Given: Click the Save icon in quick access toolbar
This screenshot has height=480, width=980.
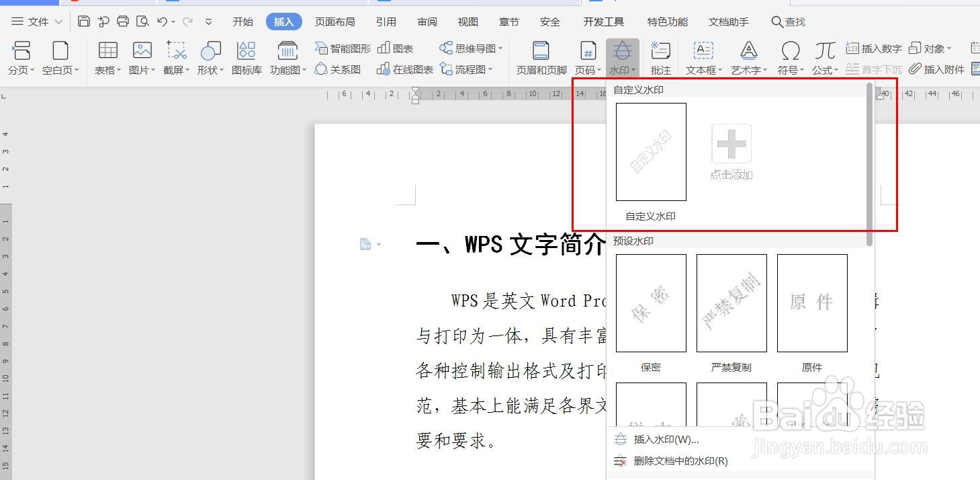Looking at the screenshot, I should [x=84, y=22].
